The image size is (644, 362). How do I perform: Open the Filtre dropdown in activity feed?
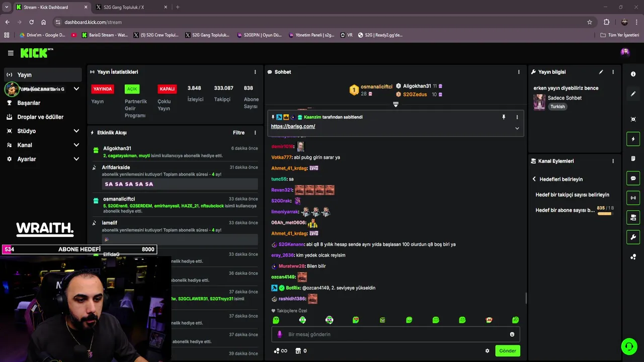(238, 133)
